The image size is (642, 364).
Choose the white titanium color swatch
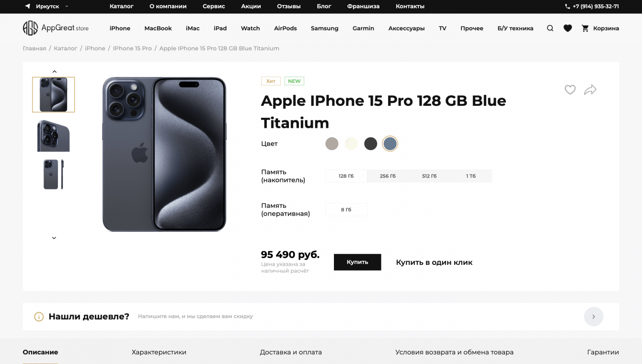(351, 144)
